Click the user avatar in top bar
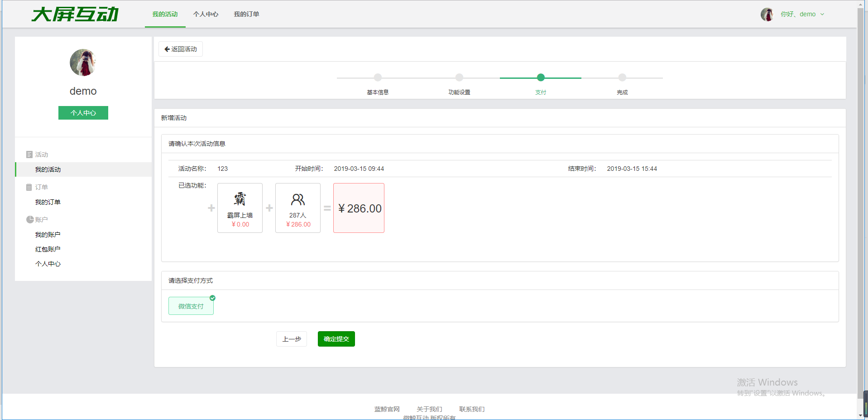This screenshot has height=420, width=868. tap(767, 14)
